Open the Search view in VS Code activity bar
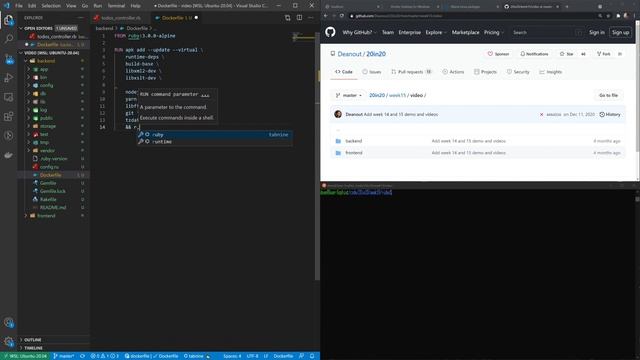The height and width of the screenshot is (360, 640). 9,39
